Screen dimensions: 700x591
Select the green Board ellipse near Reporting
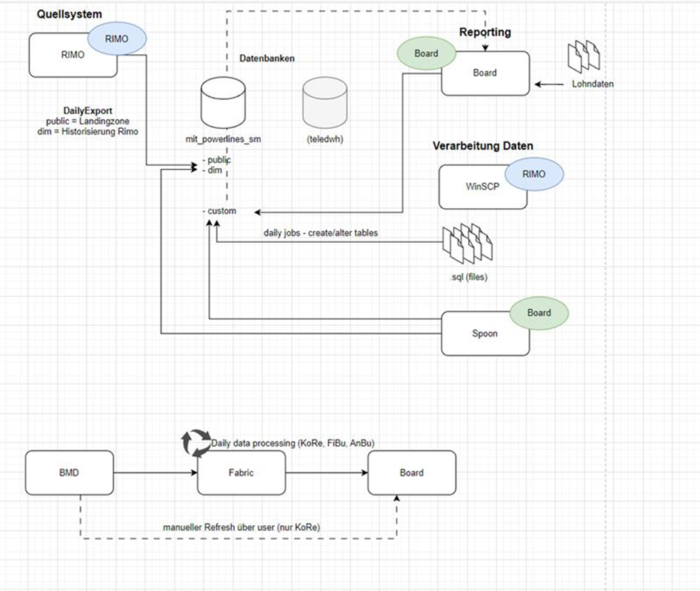[427, 53]
